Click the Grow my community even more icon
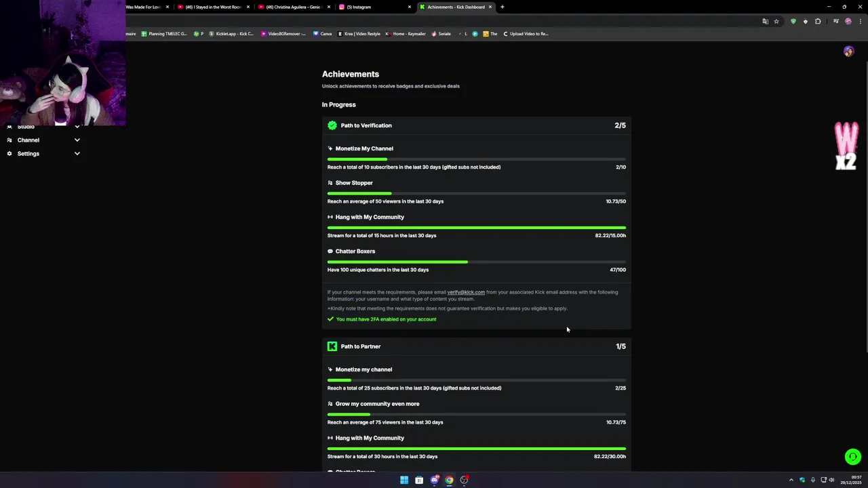The height and width of the screenshot is (488, 868). click(x=330, y=404)
